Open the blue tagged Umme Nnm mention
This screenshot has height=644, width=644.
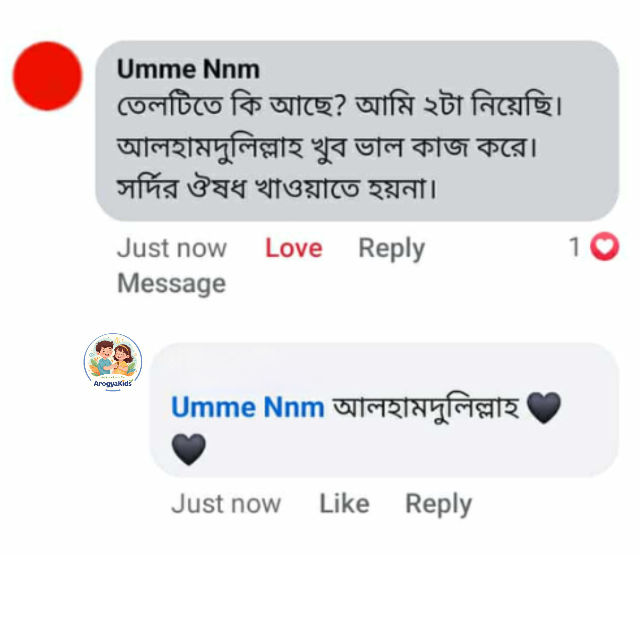pos(248,407)
